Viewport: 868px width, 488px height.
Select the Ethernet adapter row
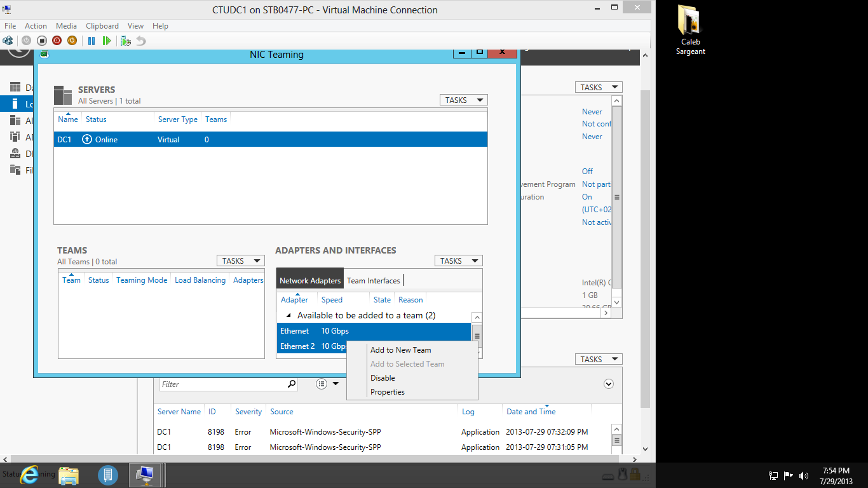(374, 331)
